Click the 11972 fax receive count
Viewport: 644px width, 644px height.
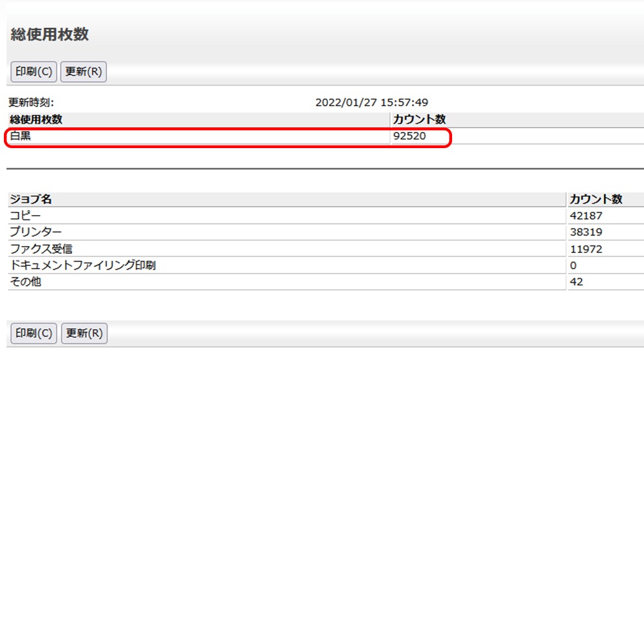[x=586, y=249]
